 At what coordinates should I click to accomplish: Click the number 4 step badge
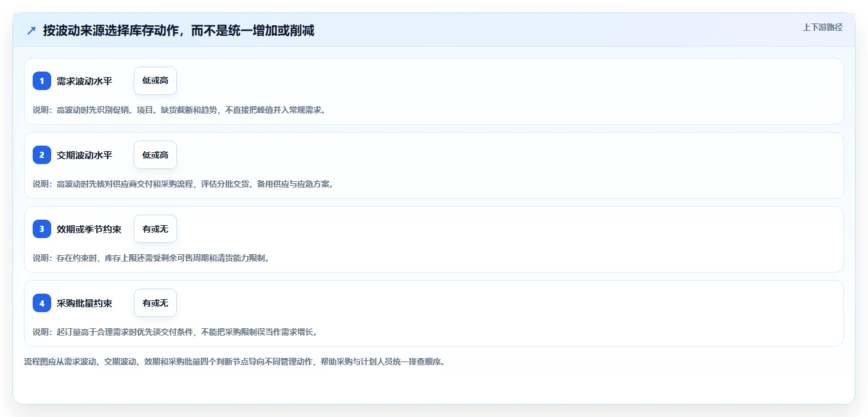[42, 303]
